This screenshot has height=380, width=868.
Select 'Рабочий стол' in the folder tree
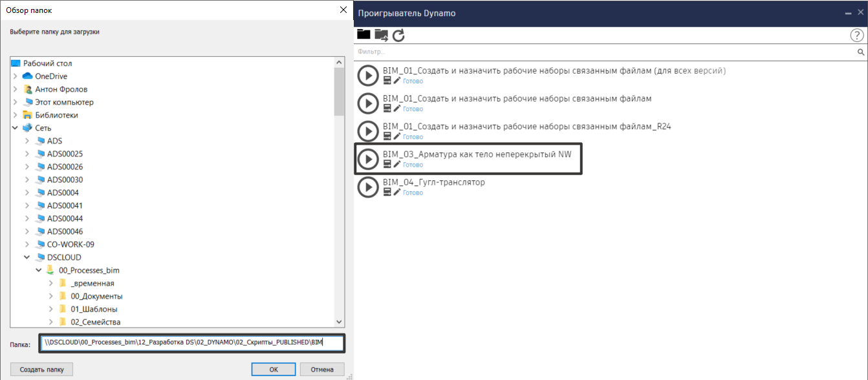pos(48,63)
